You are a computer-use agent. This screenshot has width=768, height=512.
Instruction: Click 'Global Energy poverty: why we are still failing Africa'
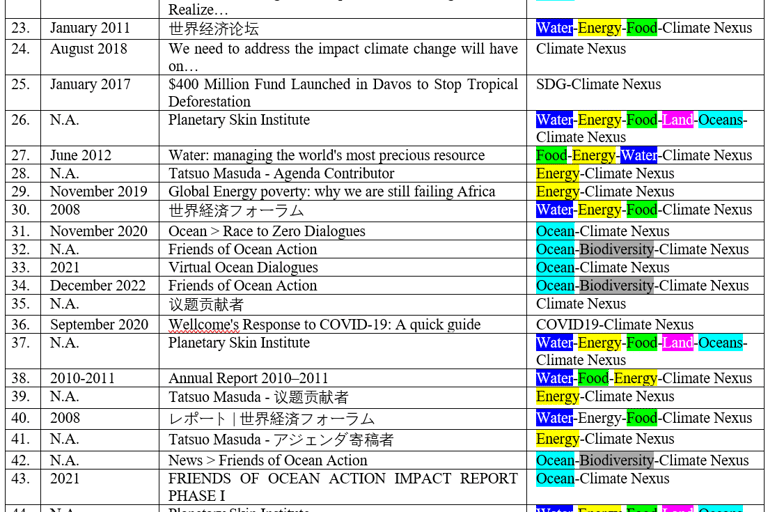[332, 192]
